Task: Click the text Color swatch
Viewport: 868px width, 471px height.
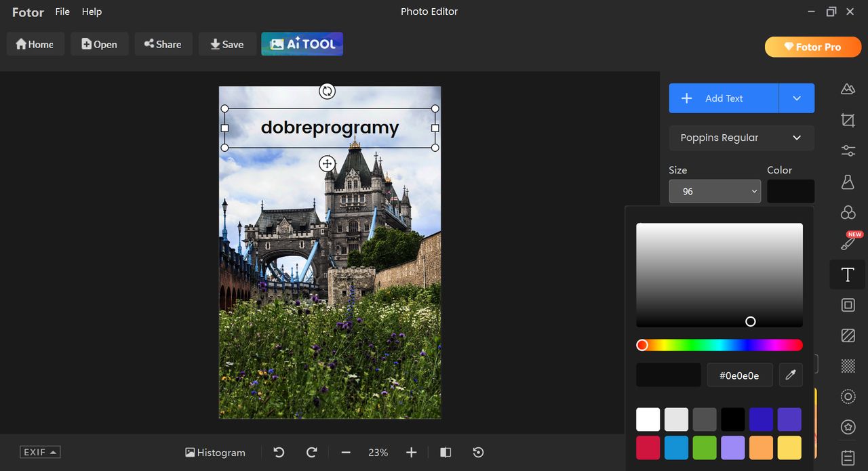Action: point(791,191)
